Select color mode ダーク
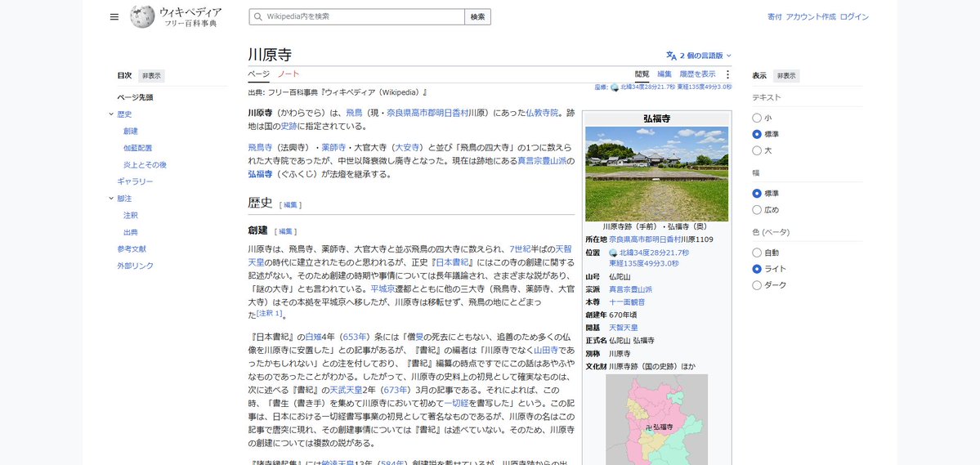Image resolution: width=980 pixels, height=465 pixels. [x=757, y=285]
